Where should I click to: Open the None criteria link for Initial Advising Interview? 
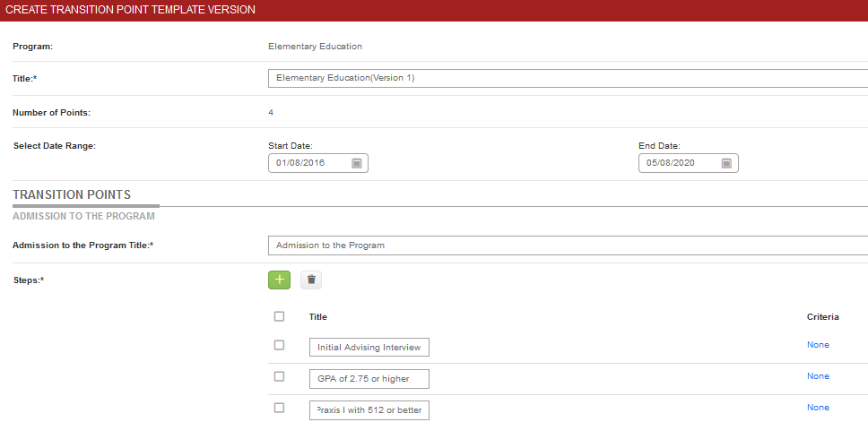tap(818, 345)
